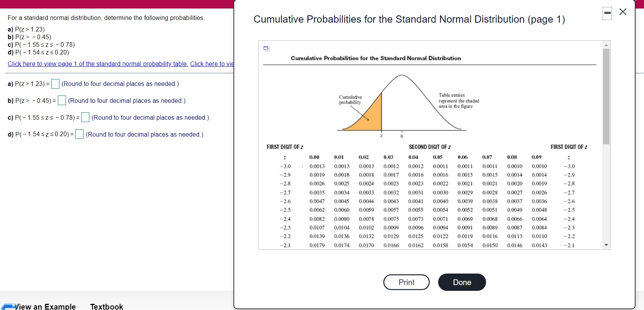Viewport: 644px width, 310px height.
Task: Click the right 'FIRST DIGIT OF z' header
Action: coord(569,147)
